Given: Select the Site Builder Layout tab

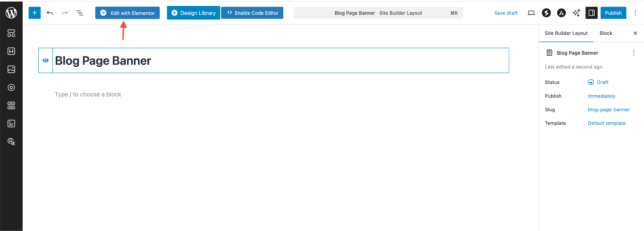Looking at the screenshot, I should [566, 33].
